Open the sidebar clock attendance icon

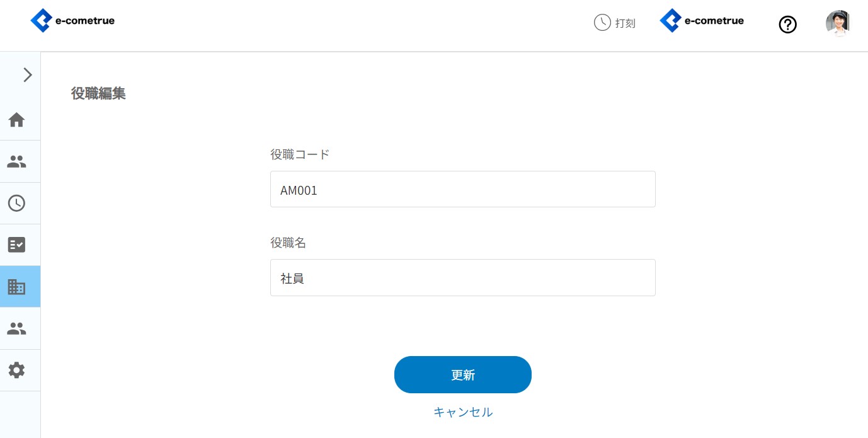coord(16,203)
